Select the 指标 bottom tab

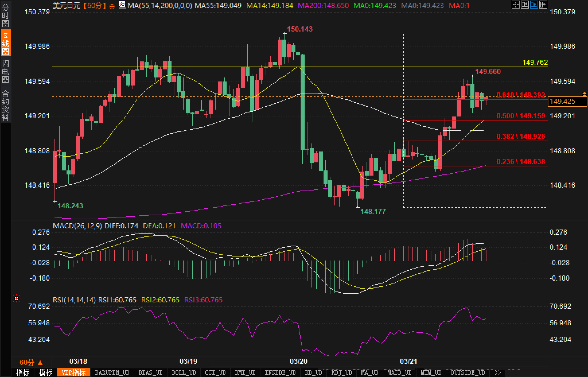coord(23,372)
